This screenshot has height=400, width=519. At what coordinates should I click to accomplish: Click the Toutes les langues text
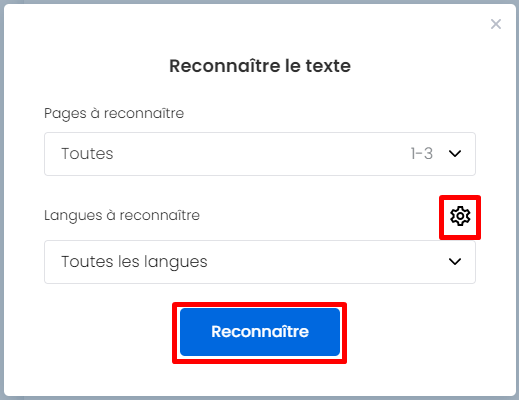[x=134, y=262]
